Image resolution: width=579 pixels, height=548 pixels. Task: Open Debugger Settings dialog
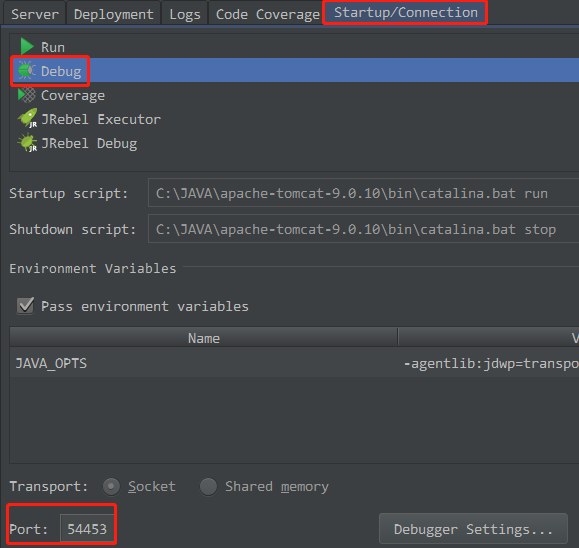pyautogui.click(x=473, y=529)
